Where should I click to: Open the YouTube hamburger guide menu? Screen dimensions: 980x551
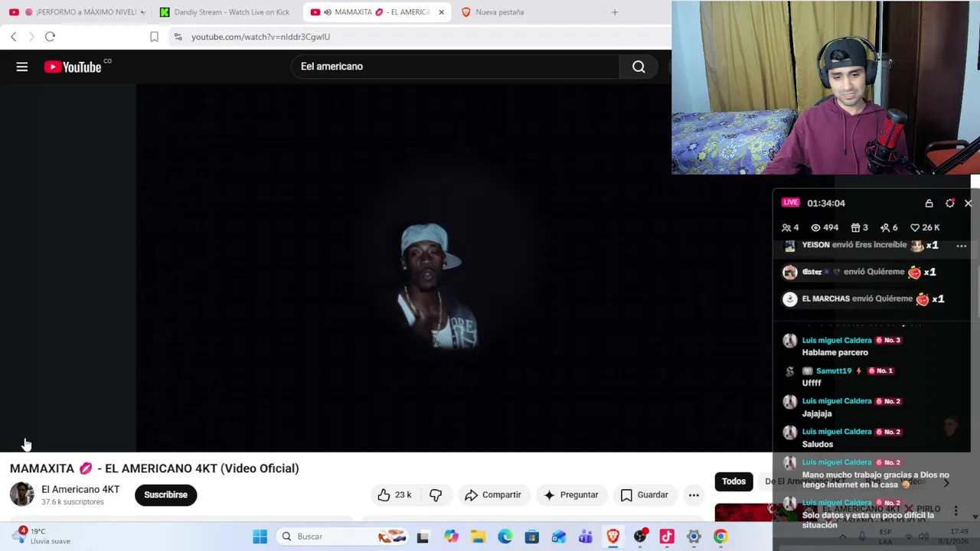(22, 67)
